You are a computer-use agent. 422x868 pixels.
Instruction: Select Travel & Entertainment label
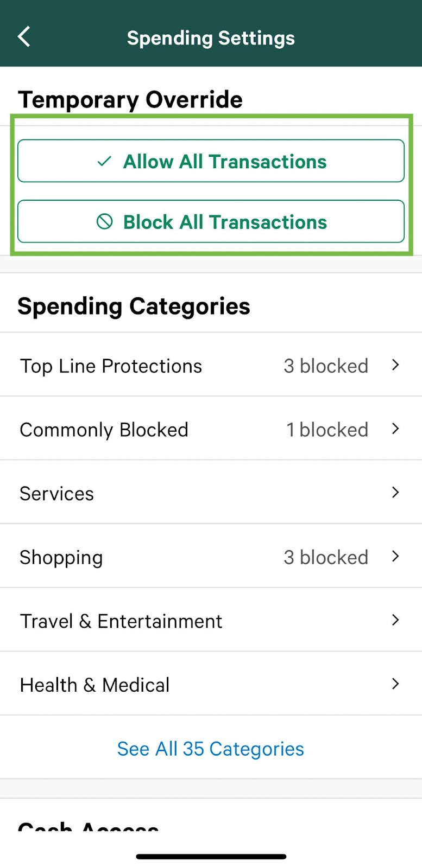pyautogui.click(x=121, y=621)
